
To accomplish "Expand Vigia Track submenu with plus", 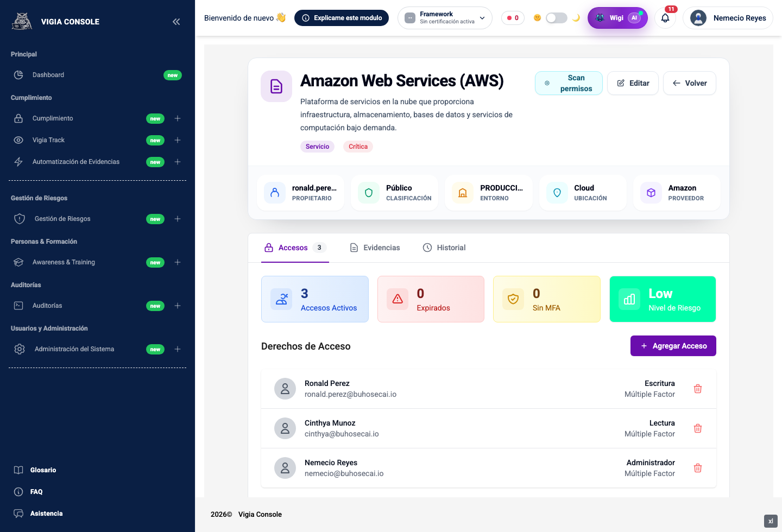I will click(178, 140).
